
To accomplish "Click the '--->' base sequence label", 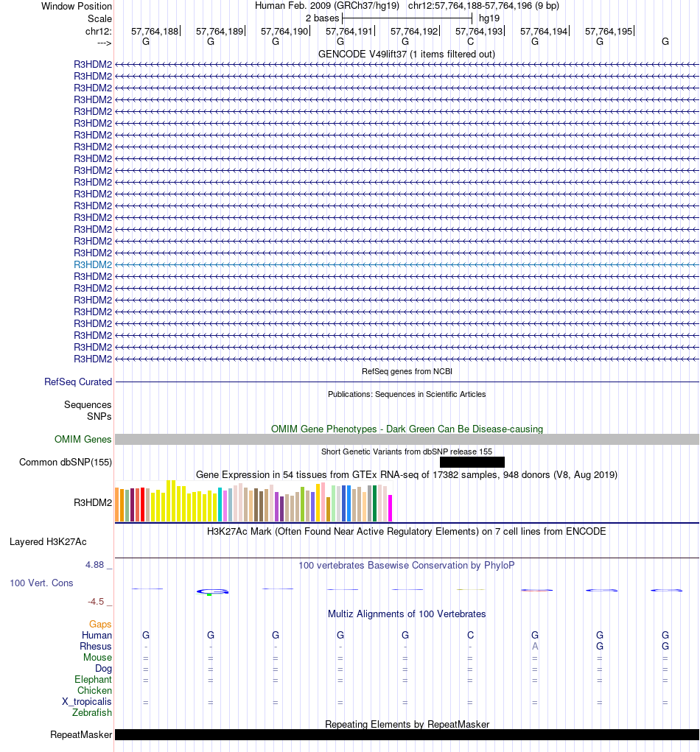I will click(x=104, y=43).
